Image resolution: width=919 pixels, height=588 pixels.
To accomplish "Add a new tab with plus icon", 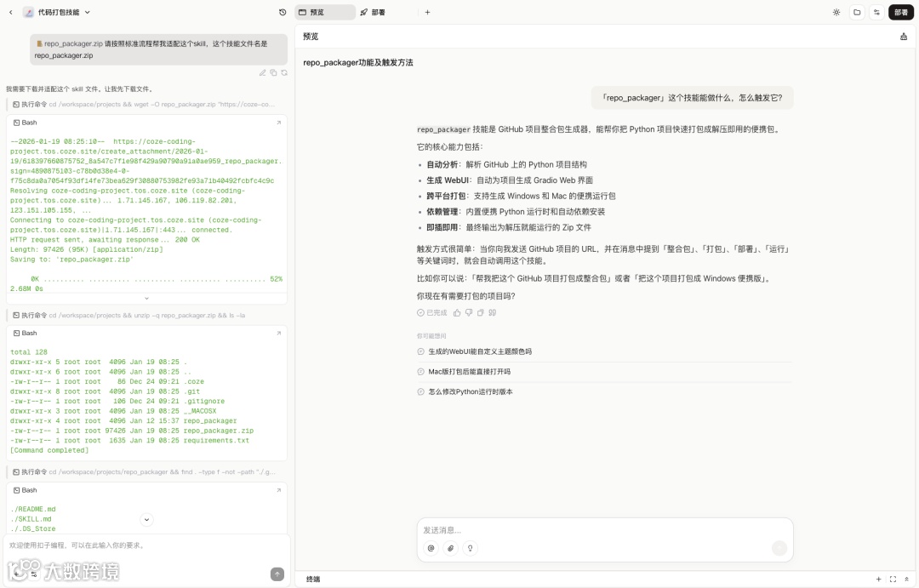I will click(427, 12).
